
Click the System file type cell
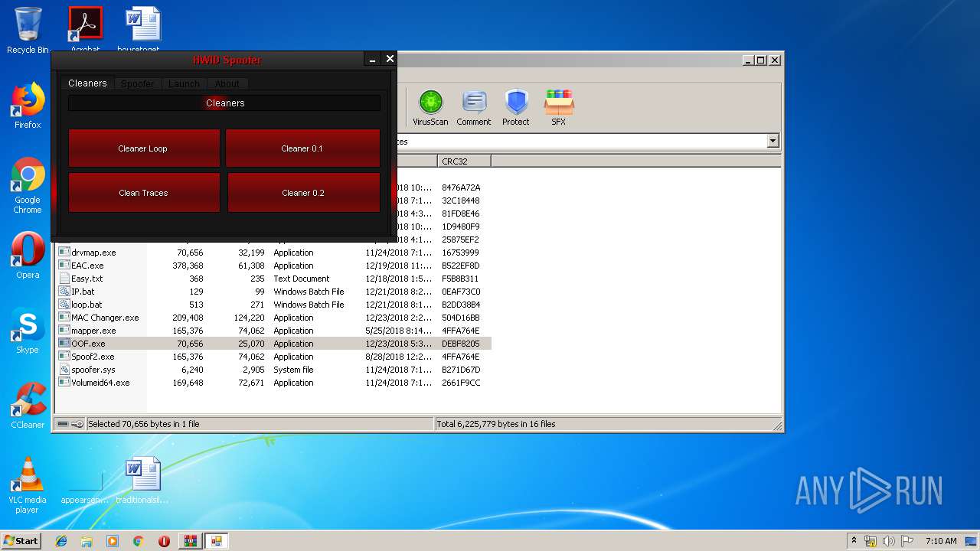(x=293, y=370)
